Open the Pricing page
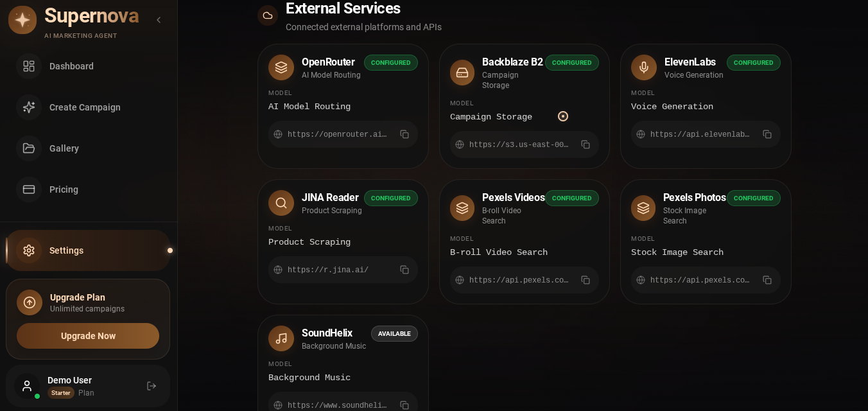The height and width of the screenshot is (411, 868). 88,189
